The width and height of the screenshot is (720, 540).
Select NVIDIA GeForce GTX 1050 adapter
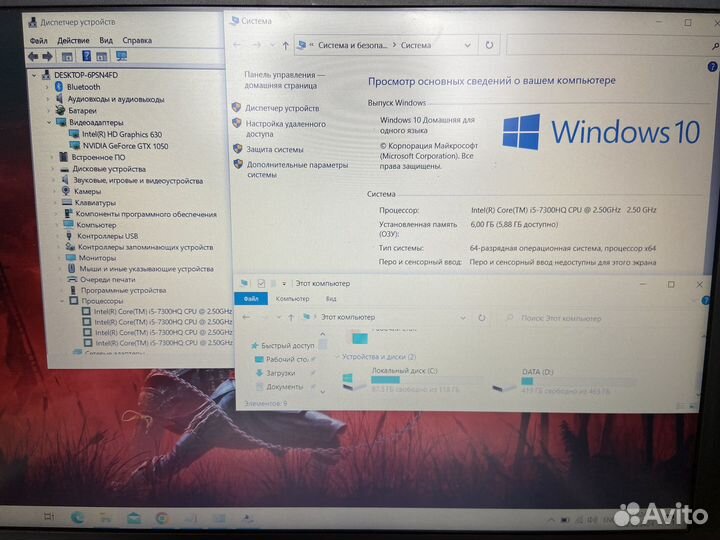click(x=125, y=146)
